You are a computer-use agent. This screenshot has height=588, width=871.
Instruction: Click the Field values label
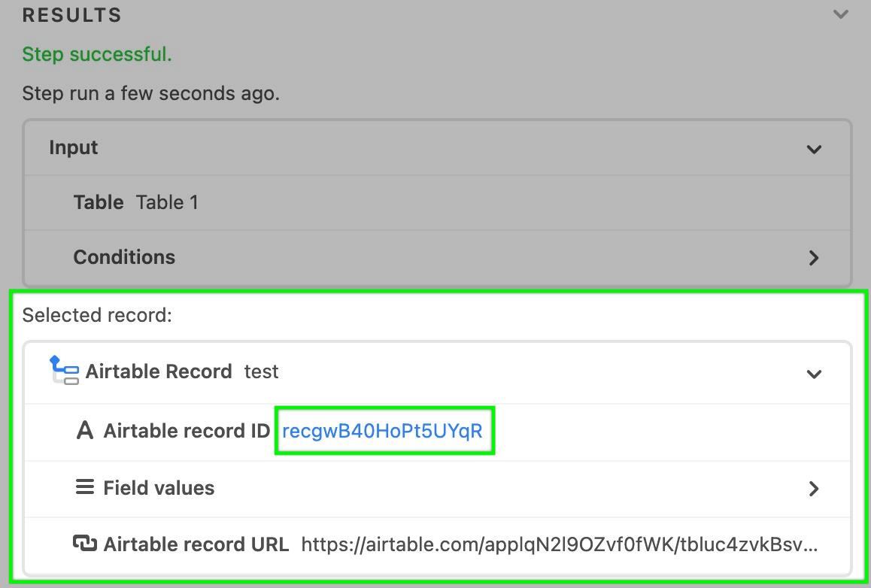159,487
